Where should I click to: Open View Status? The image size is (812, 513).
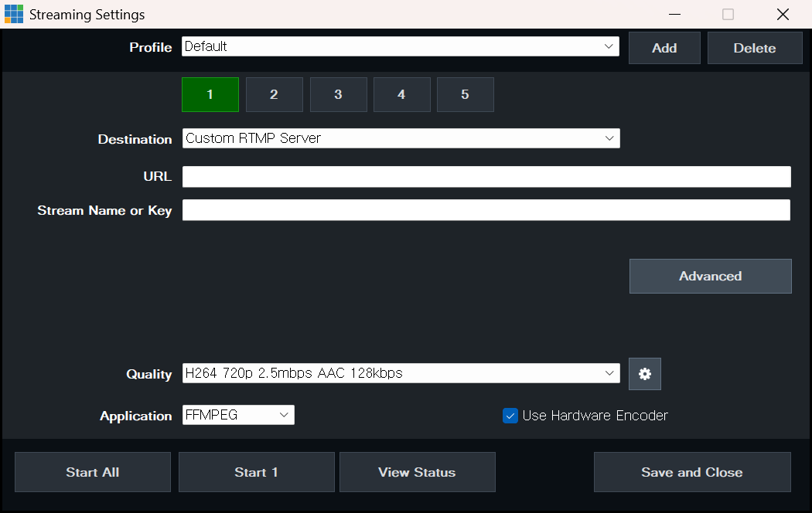tap(418, 472)
